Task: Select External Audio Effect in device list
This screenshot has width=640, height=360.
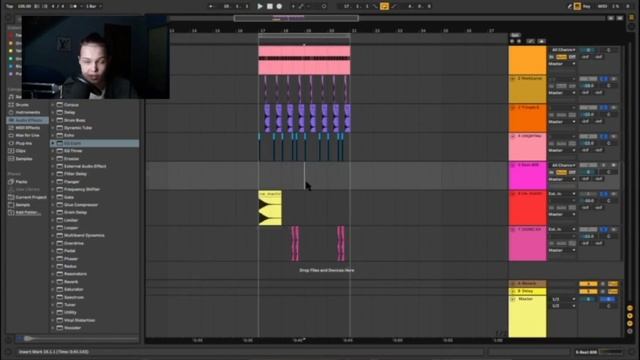Action: 85,166
